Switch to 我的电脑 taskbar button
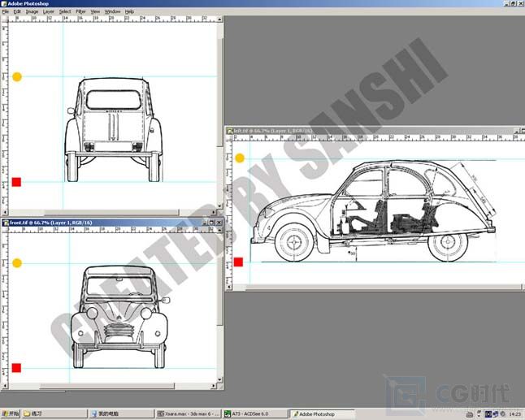 point(122,414)
